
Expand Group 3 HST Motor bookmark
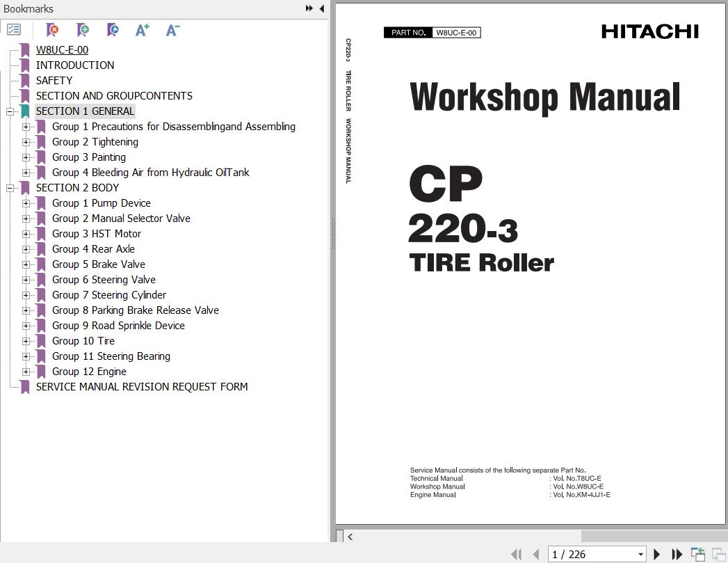pos(26,234)
